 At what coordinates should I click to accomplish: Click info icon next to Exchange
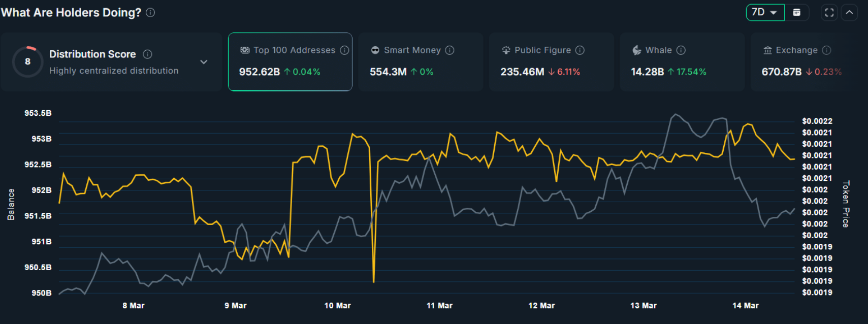pos(826,50)
